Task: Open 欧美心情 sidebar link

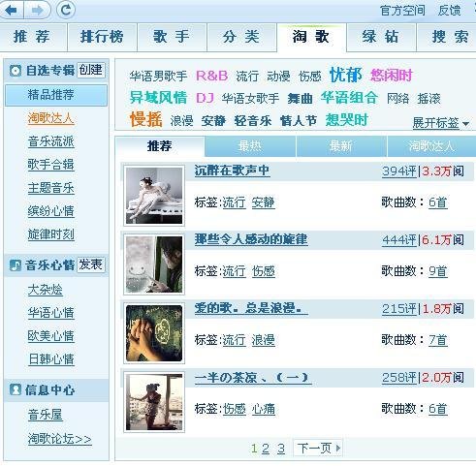Action: click(50, 336)
